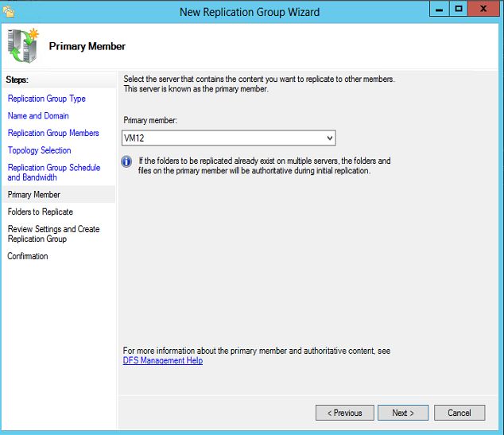Select the Topology Selection step
504x435 pixels.
[x=40, y=150]
